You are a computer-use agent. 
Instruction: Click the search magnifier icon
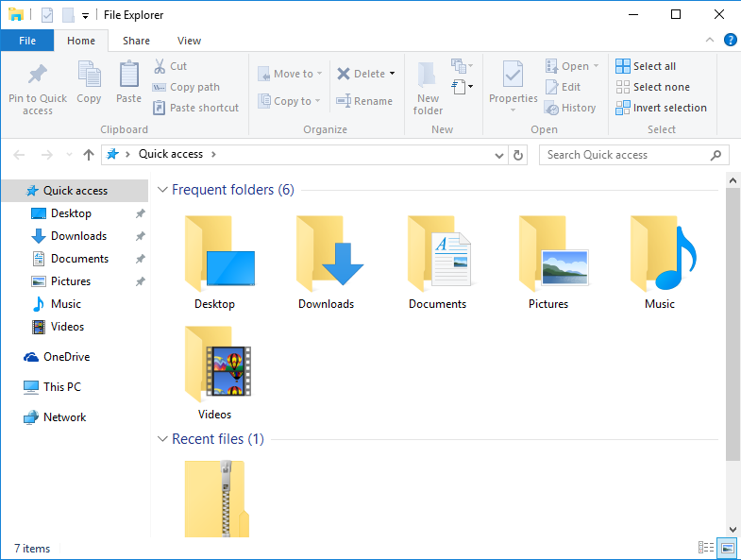[x=716, y=155]
